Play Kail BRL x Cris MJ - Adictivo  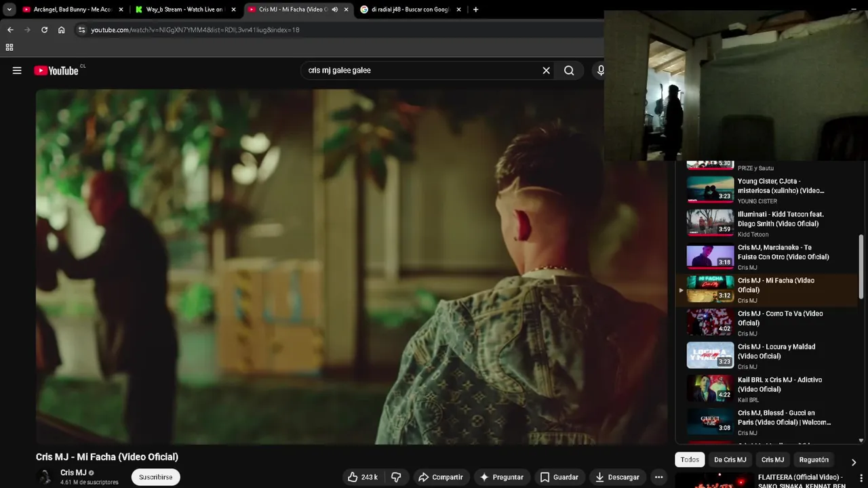coord(766,389)
